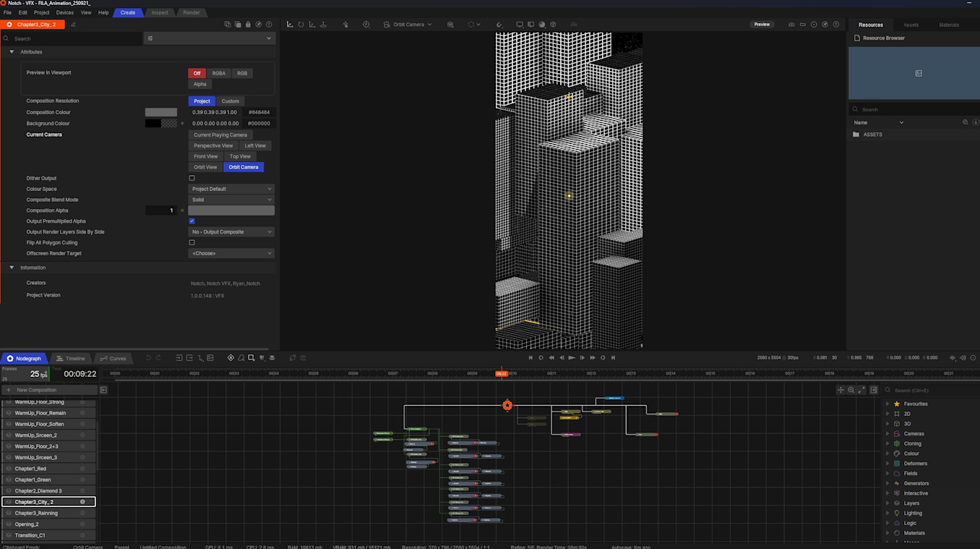
Task: Open the Colour Space dropdown
Action: pyautogui.click(x=231, y=189)
